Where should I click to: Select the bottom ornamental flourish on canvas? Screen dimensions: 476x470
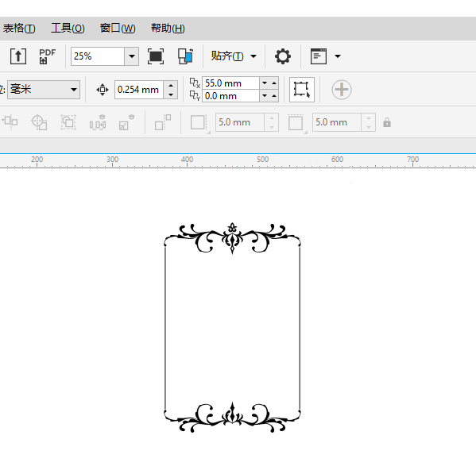(x=232, y=418)
